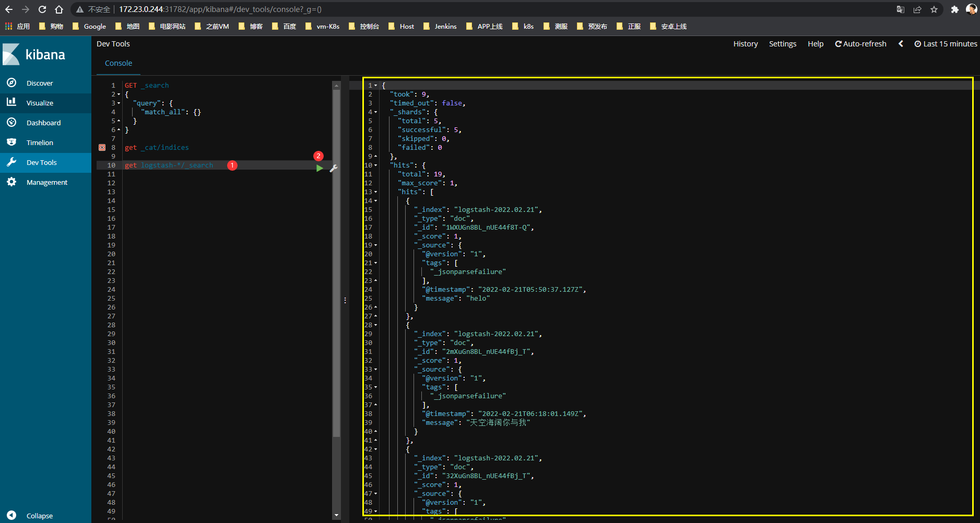The width and height of the screenshot is (980, 523).
Task: Open the History menu
Action: click(x=746, y=44)
